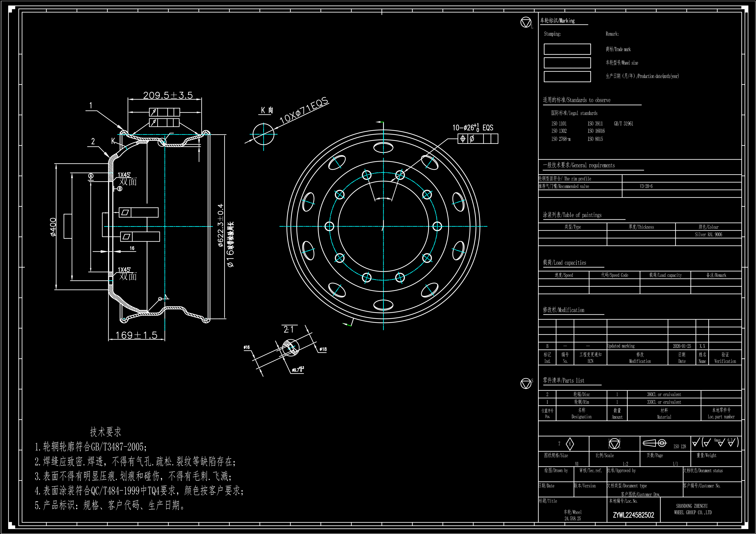Click the empty Production date stamping box

[x=567, y=77]
